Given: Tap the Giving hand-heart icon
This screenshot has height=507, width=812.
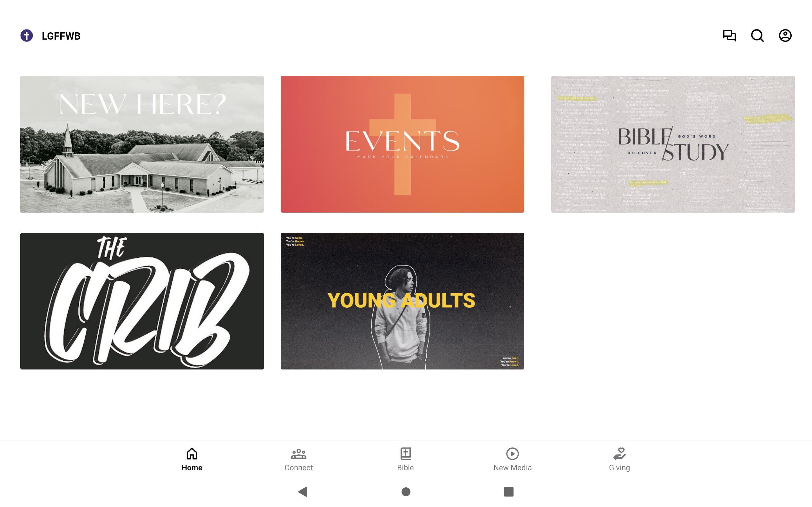Looking at the screenshot, I should point(619,453).
